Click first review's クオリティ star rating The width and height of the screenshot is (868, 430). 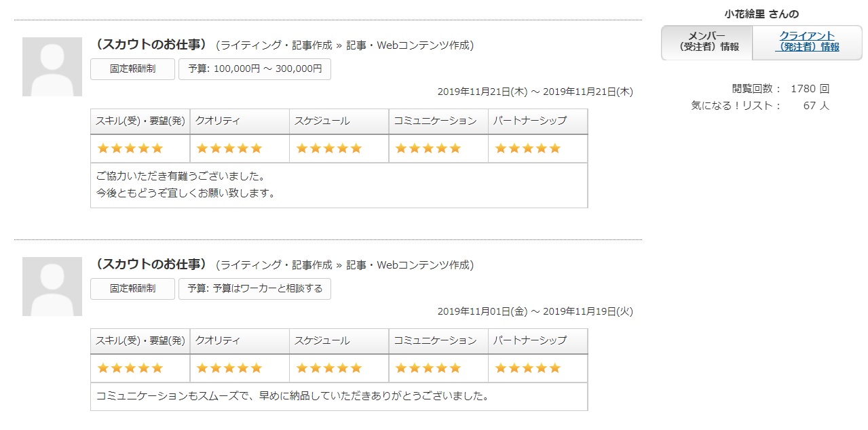click(229, 149)
